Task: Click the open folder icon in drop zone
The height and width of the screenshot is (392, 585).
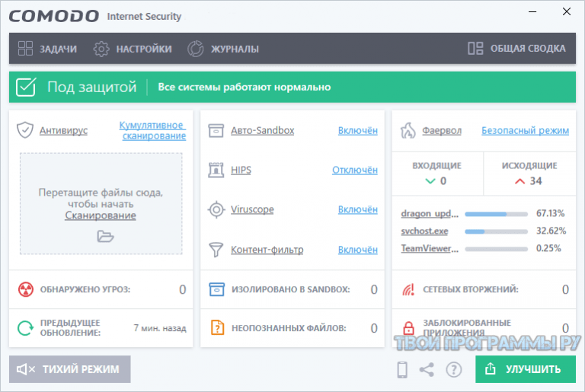Action: point(105,237)
